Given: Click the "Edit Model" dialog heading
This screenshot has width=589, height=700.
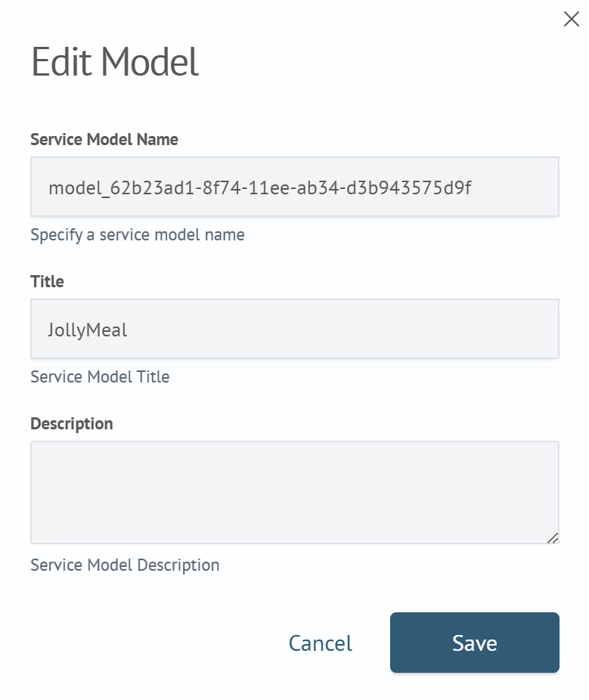Looking at the screenshot, I should coord(114,62).
